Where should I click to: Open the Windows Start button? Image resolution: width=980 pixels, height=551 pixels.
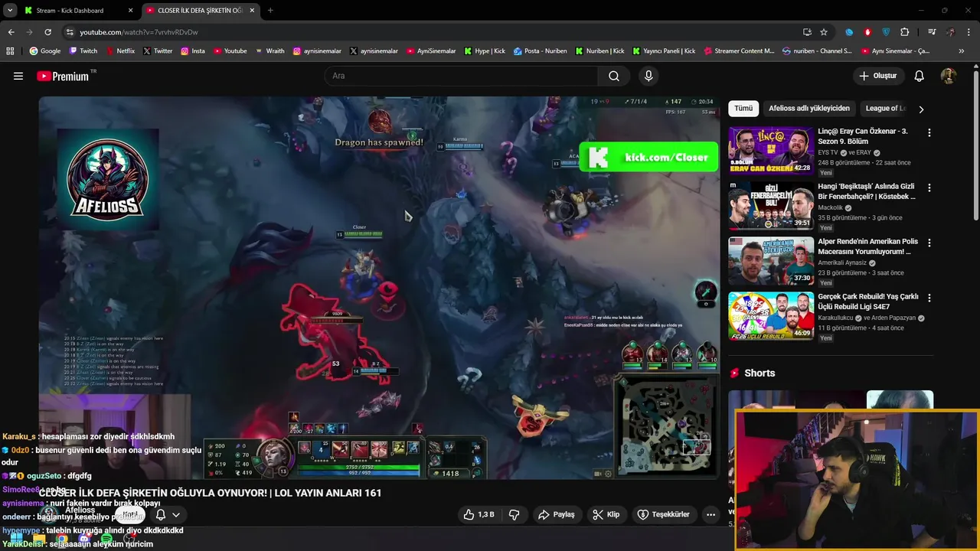pyautogui.click(x=16, y=540)
